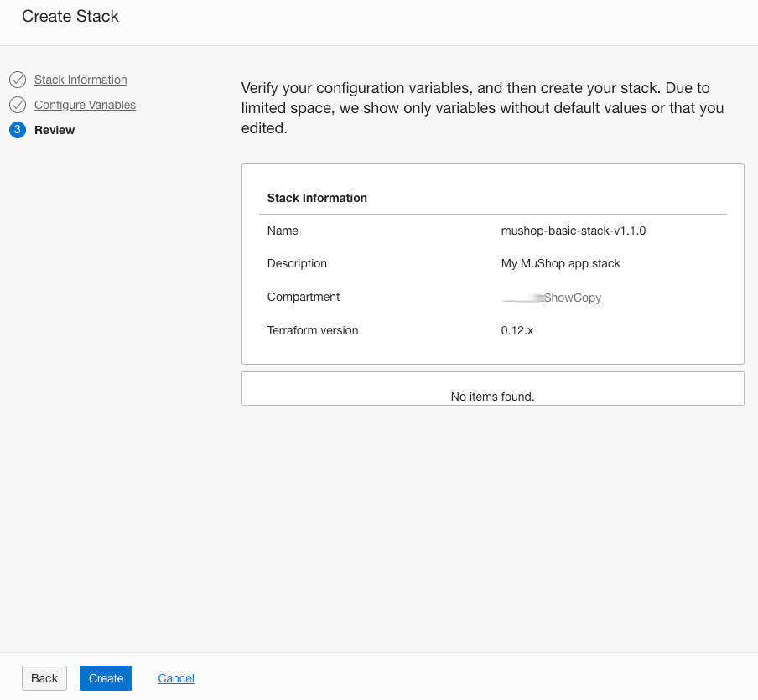Click the Name field label in the summary

[283, 231]
